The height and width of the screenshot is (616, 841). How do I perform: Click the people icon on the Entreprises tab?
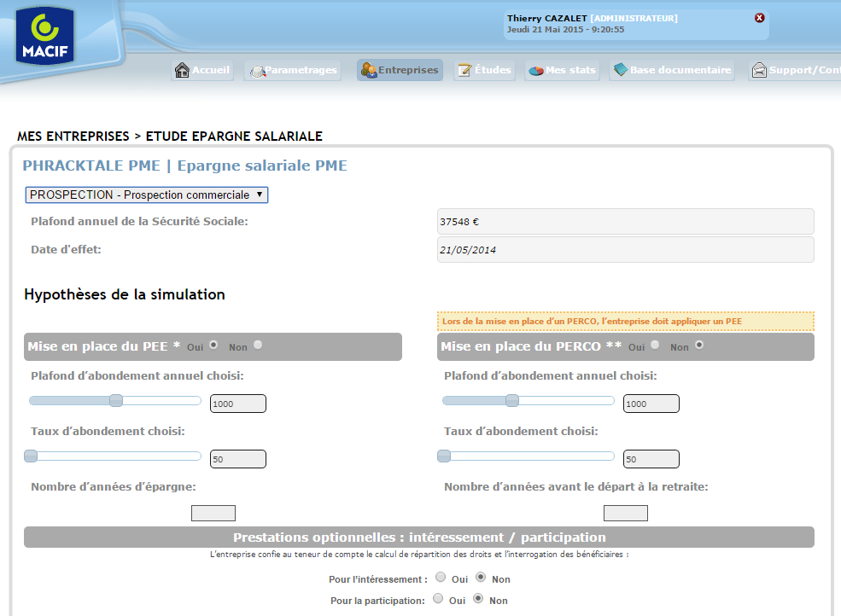coord(368,70)
